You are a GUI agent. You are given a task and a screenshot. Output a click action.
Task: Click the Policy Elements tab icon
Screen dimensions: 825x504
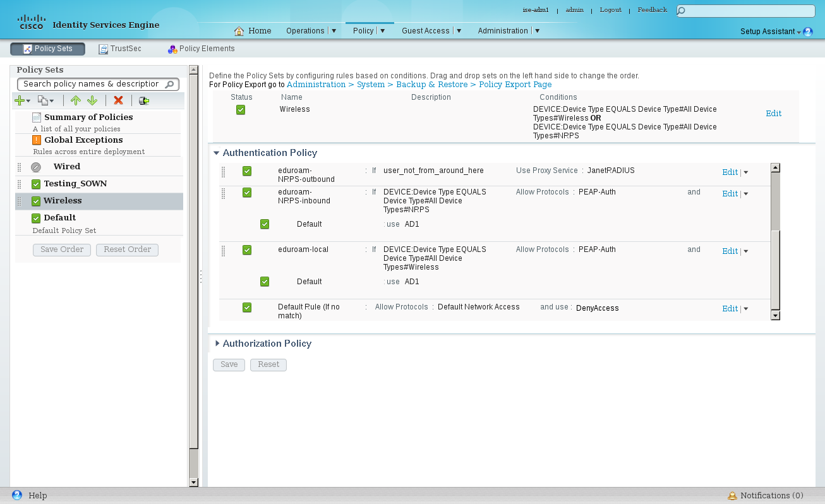(x=172, y=49)
